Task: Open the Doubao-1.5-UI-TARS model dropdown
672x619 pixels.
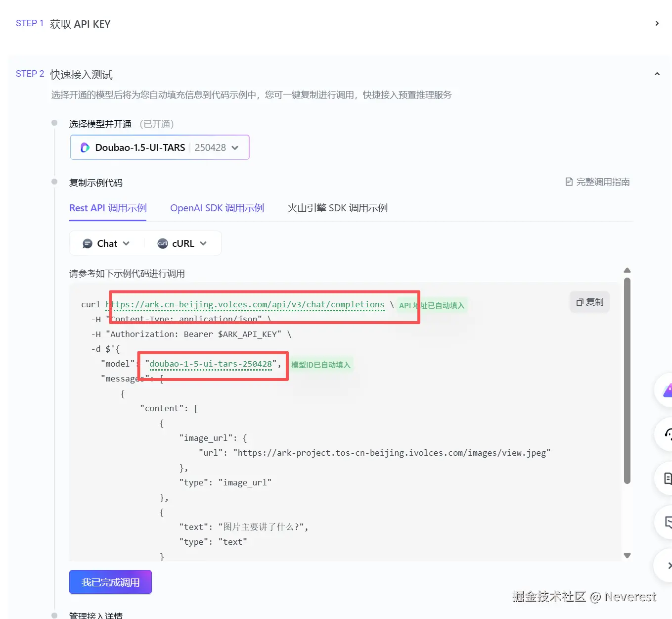Action: pos(160,147)
